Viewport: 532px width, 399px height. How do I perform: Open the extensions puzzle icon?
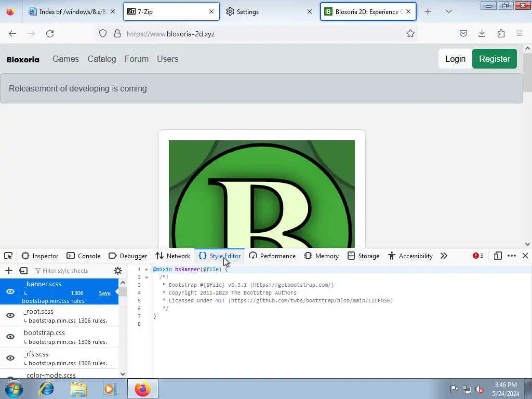pos(501,33)
